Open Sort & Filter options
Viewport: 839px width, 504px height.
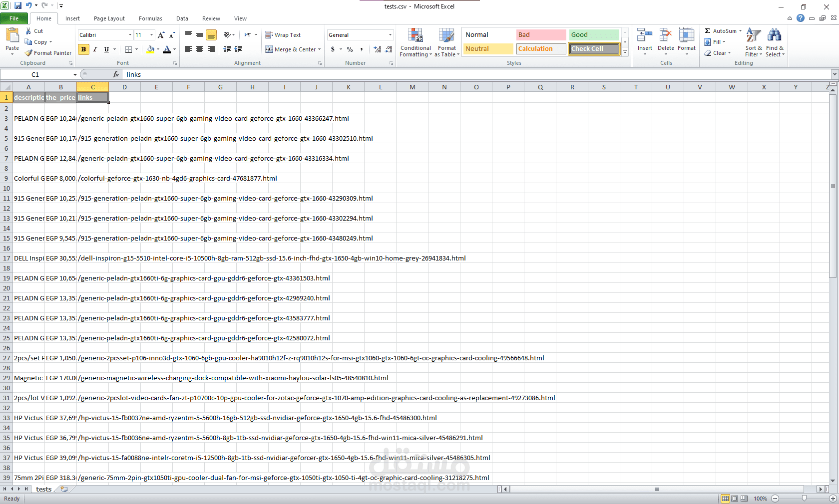[754, 42]
